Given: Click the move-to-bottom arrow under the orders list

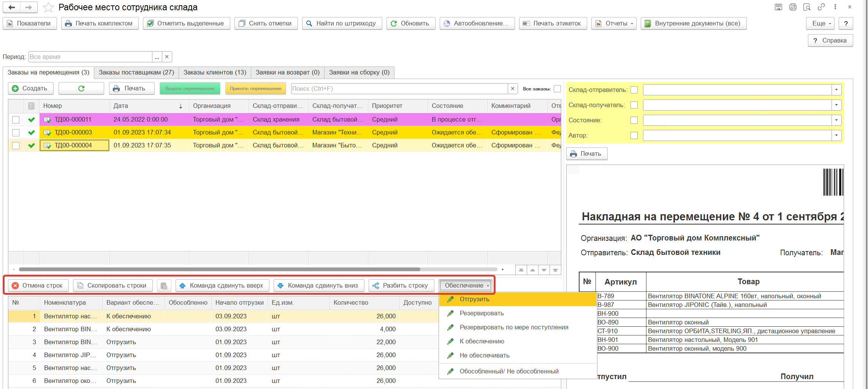Looking at the screenshot, I should pyautogui.click(x=555, y=270).
